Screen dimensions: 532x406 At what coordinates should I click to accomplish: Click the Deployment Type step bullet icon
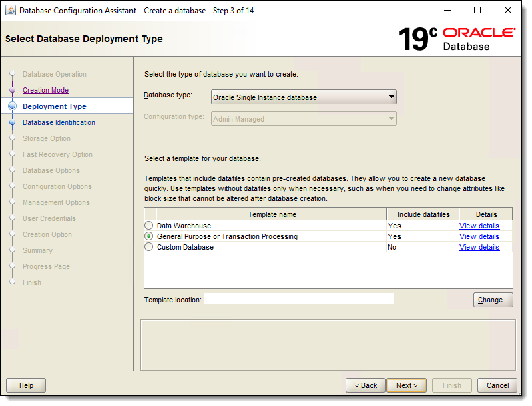coord(13,106)
